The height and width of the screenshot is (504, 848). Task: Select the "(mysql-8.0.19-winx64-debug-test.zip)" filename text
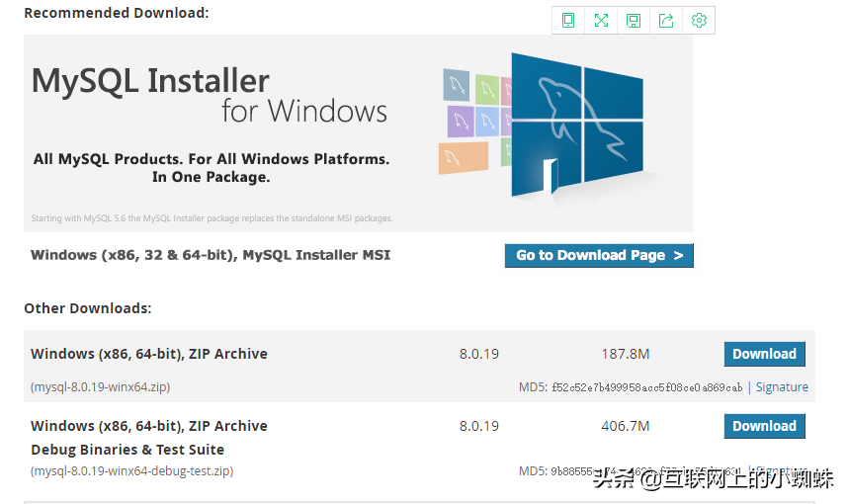132,471
